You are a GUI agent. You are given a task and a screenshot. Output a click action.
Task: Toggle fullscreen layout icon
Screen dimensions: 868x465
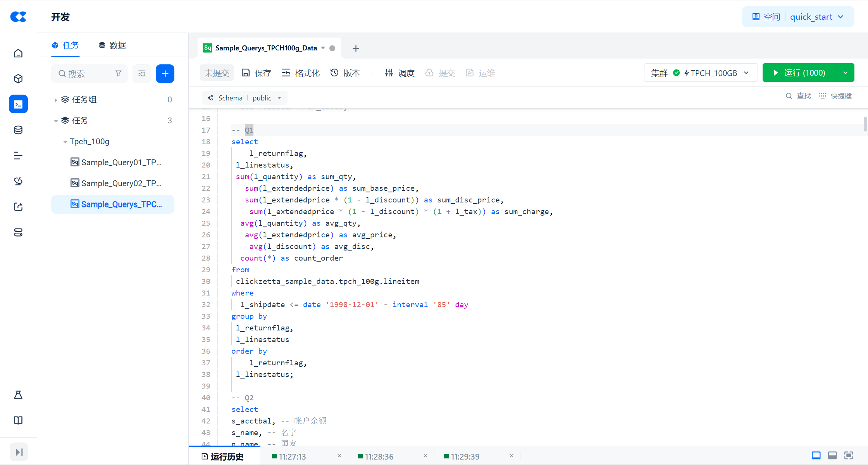tap(849, 455)
